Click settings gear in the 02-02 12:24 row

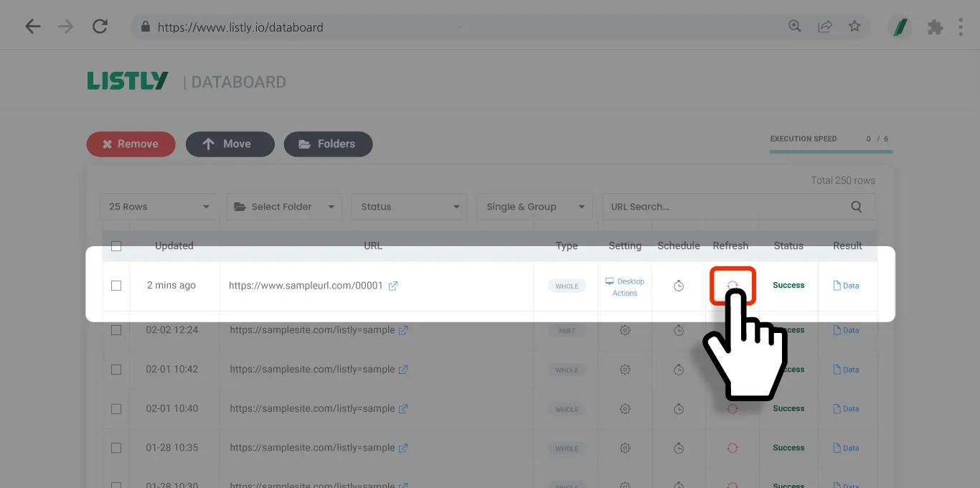(x=625, y=330)
